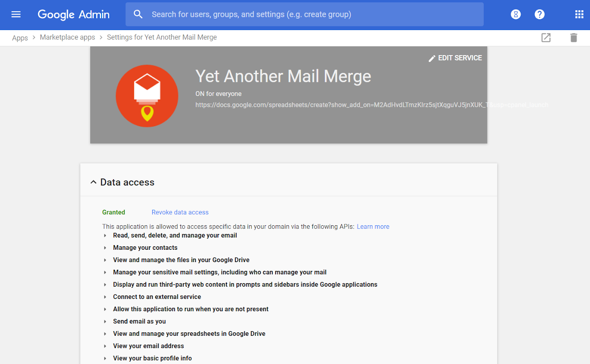590x364 pixels.
Task: Expand the 'Manage your contacts' permission
Action: [105, 248]
